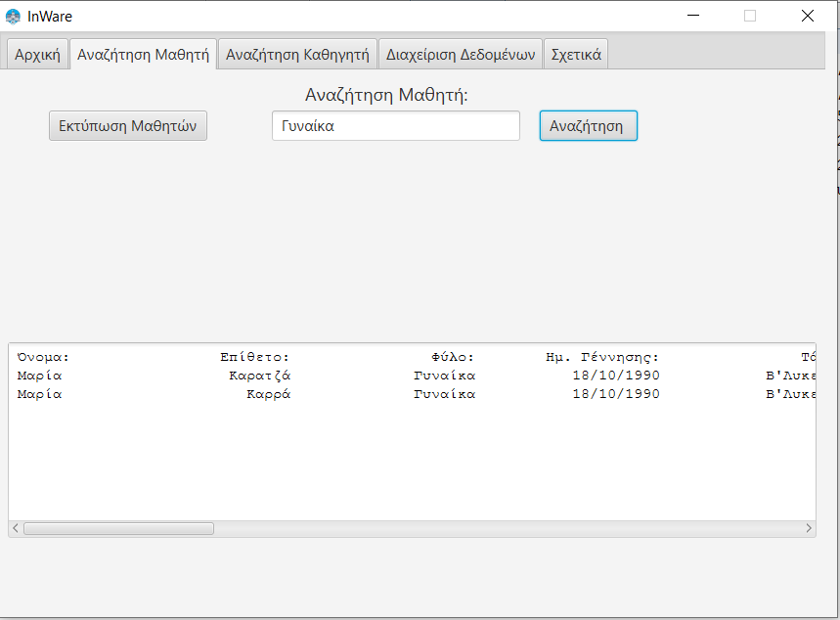Click the horizontal scrollbar thumb

click(x=117, y=527)
